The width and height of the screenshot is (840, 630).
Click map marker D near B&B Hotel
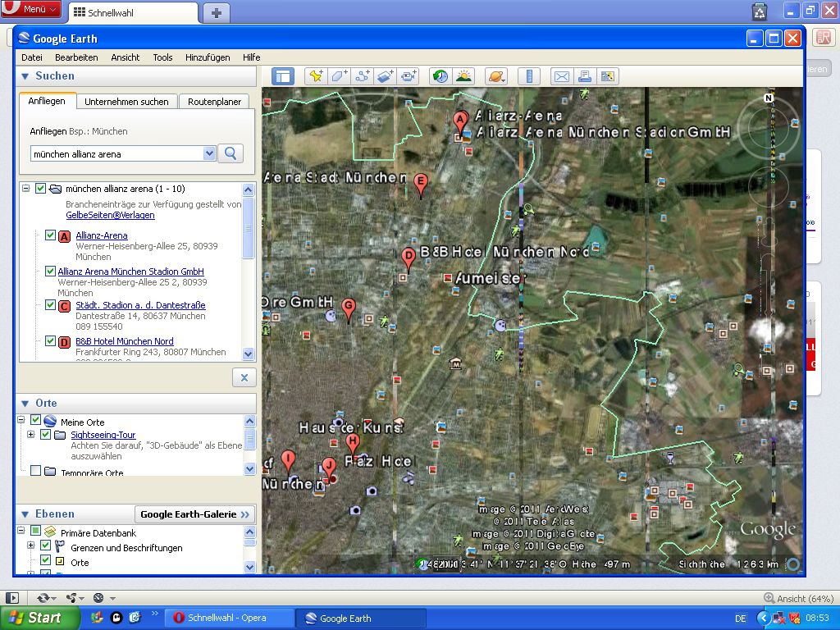(x=409, y=260)
